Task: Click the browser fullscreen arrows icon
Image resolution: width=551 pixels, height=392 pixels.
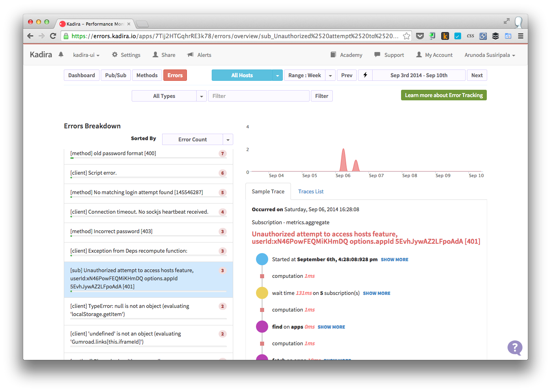Action: click(507, 21)
